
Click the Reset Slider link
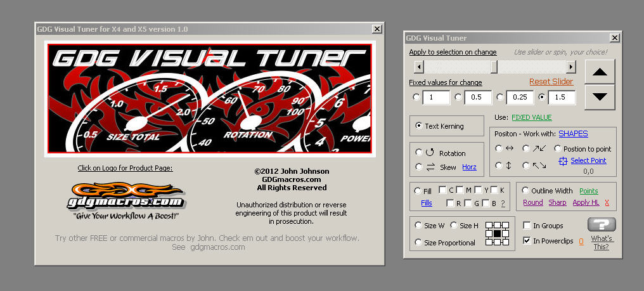click(551, 81)
